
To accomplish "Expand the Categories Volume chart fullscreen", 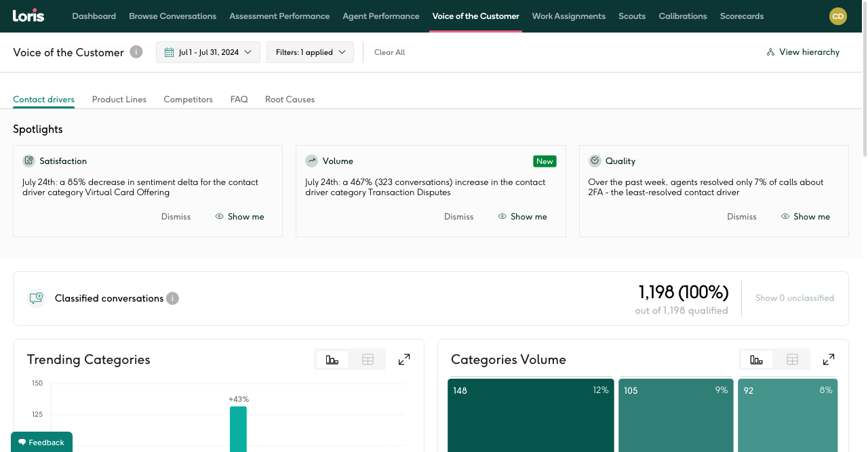I will 828,359.
